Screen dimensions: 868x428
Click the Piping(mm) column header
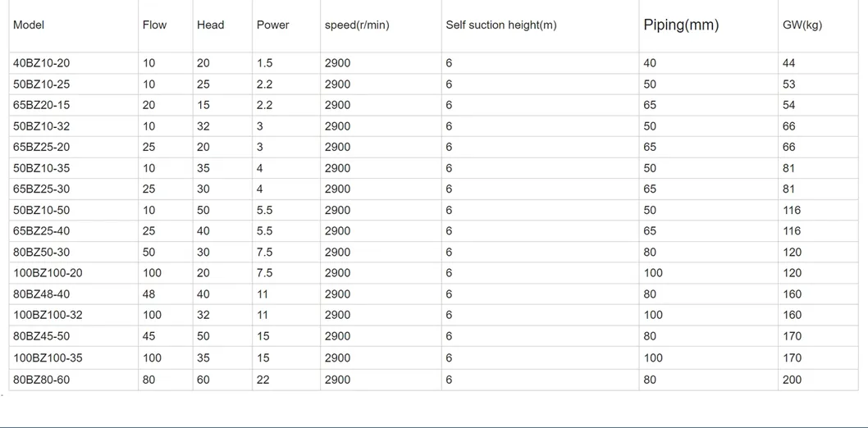coord(681,25)
